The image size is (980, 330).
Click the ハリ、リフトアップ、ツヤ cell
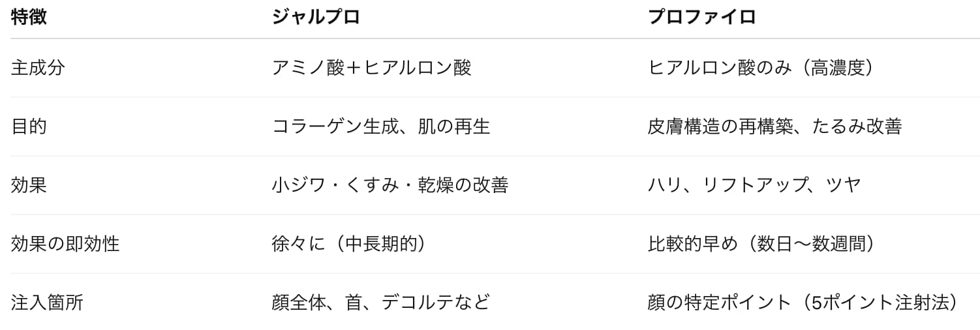coord(754,185)
